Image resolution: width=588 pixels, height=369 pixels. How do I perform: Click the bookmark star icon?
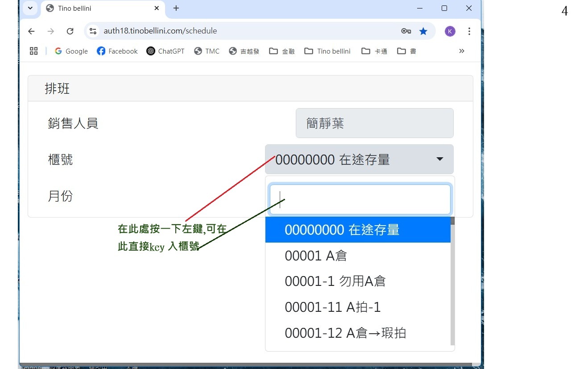point(423,31)
